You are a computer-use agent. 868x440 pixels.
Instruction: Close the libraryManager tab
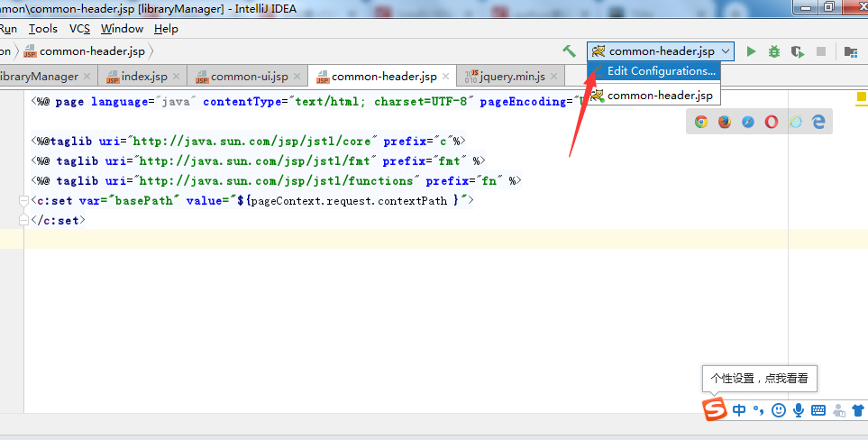pos(87,77)
